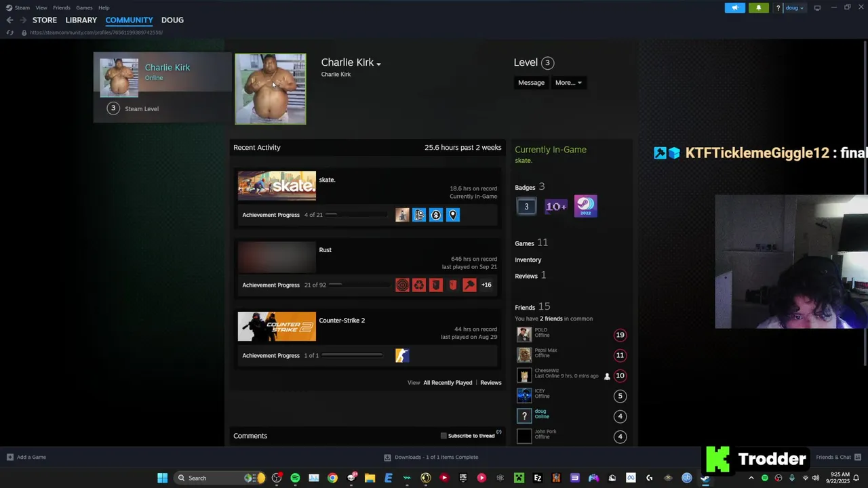The image size is (868, 488).
Task: Open the Reviews 1 sidebar link
Action: [530, 276]
